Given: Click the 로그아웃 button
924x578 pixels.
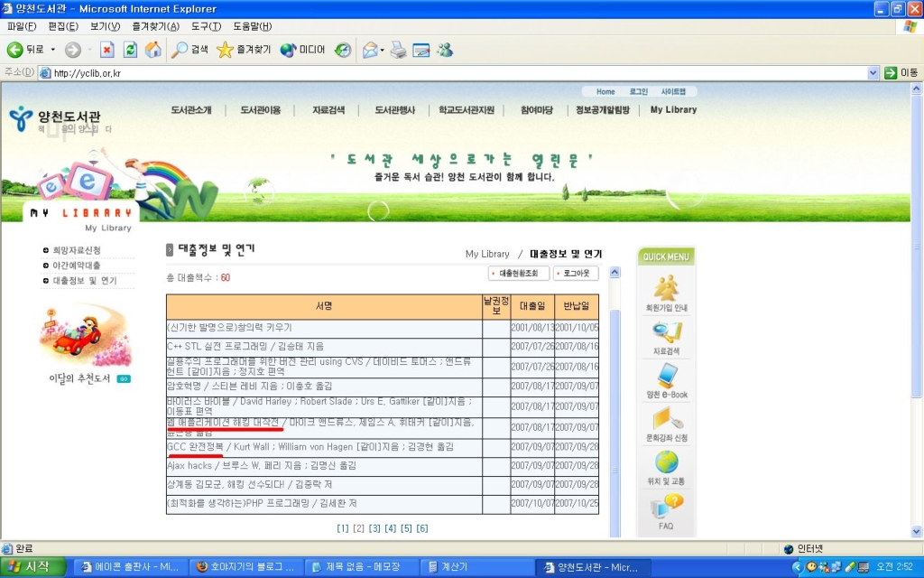Looking at the screenshot, I should click(576, 273).
